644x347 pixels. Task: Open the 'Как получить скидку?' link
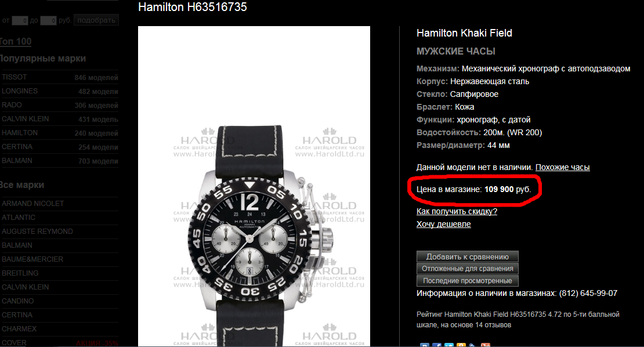[457, 211]
